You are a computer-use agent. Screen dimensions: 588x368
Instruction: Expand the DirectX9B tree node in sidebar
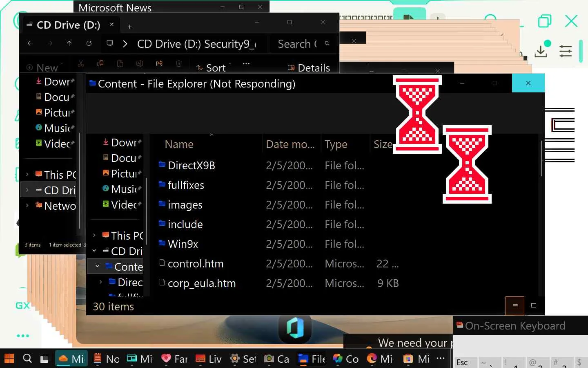(x=101, y=282)
